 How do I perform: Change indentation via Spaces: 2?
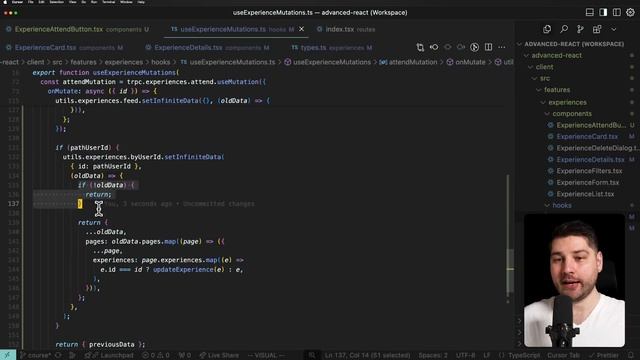coord(432,355)
